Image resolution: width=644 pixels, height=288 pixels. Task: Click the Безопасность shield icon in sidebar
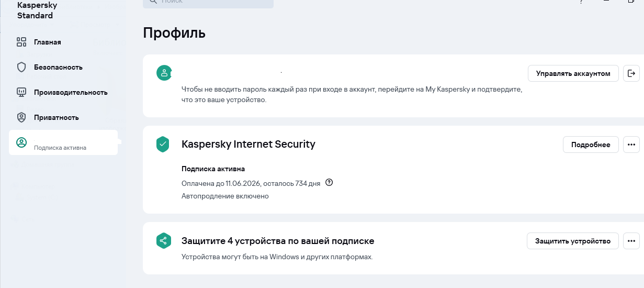21,67
